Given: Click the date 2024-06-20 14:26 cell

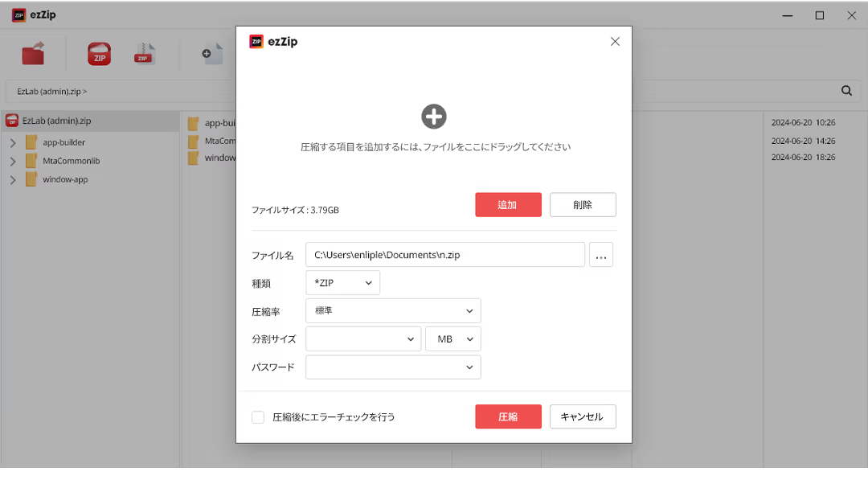Looking at the screenshot, I should [x=803, y=141].
